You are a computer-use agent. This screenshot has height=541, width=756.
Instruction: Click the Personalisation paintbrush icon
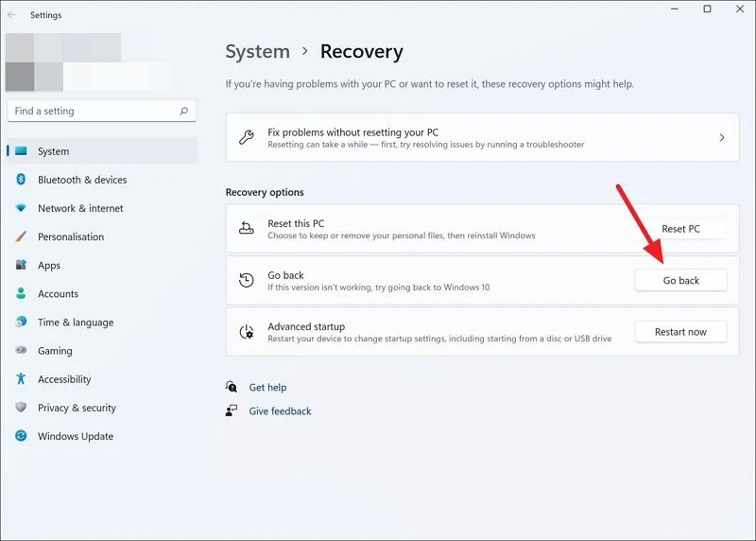pyautogui.click(x=21, y=236)
